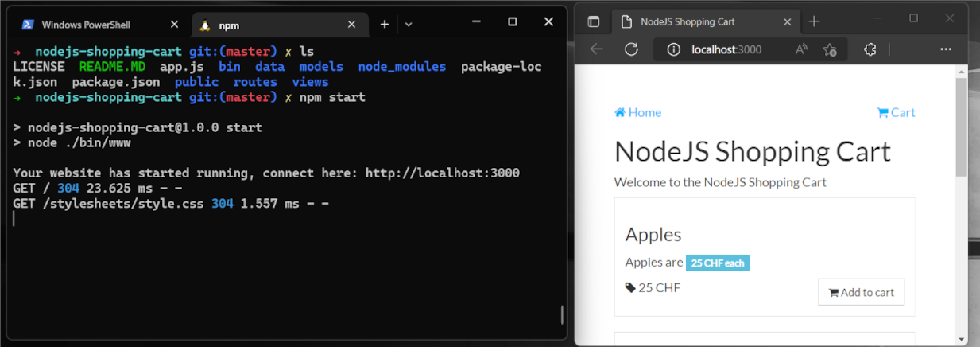The height and width of the screenshot is (347, 980).
Task: Add a new terminal tab
Action: 385,25
